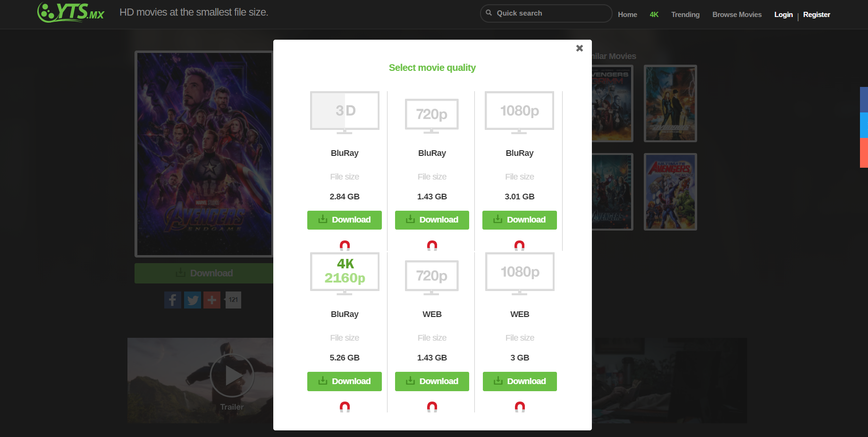Screen dimensions: 868x437
Task: Open the Ultimate Avengers similar movie
Action: click(x=670, y=192)
